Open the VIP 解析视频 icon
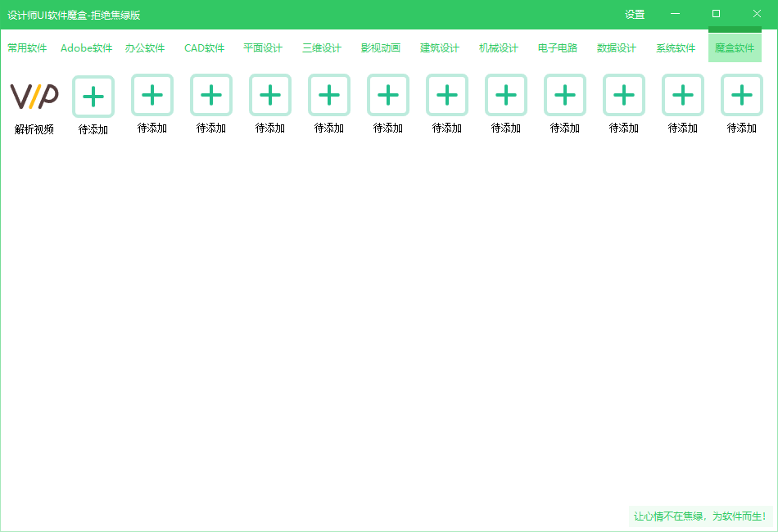Image resolution: width=778 pixels, height=532 pixels. pos(34,96)
